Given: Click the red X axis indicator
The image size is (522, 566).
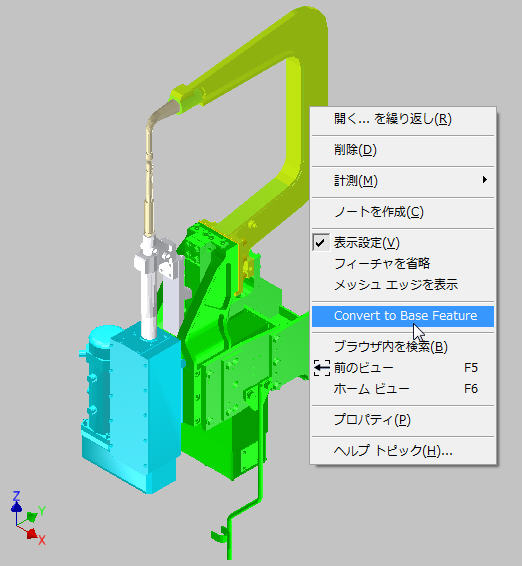Looking at the screenshot, I should pos(36,536).
